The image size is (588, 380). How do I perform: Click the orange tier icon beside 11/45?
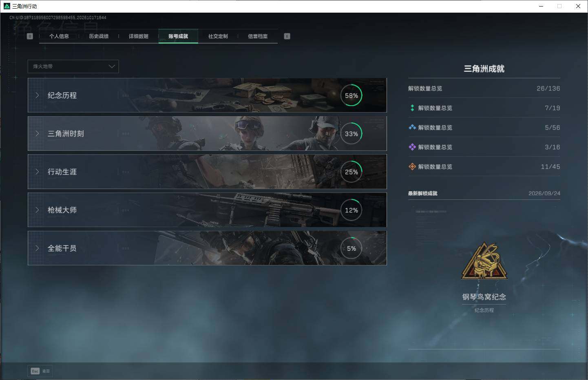pos(412,167)
